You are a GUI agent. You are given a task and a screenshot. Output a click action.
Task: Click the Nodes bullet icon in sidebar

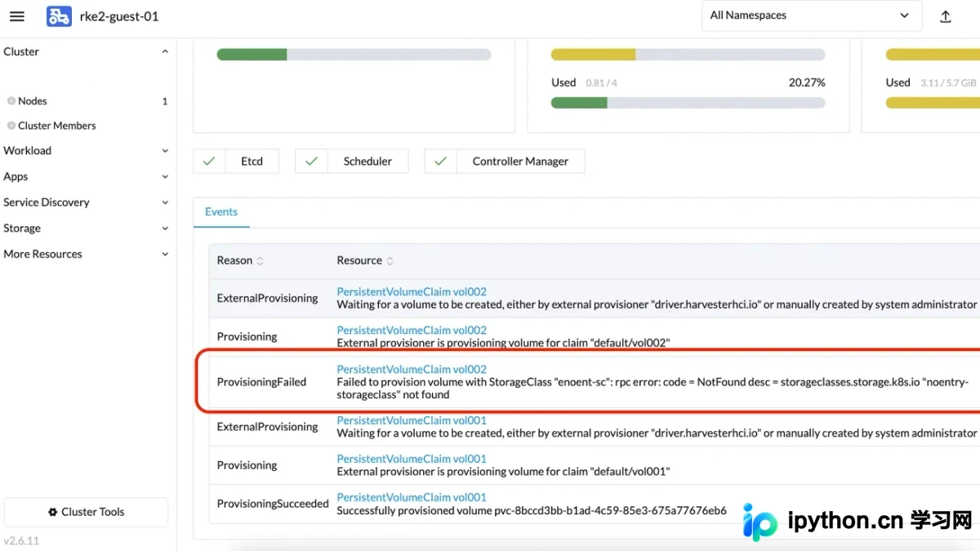point(11,101)
